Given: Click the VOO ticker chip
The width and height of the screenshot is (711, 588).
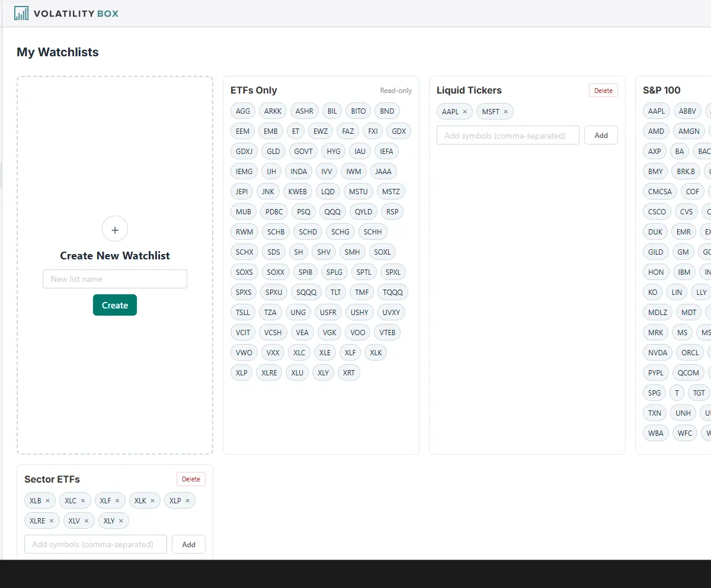Looking at the screenshot, I should (358, 332).
